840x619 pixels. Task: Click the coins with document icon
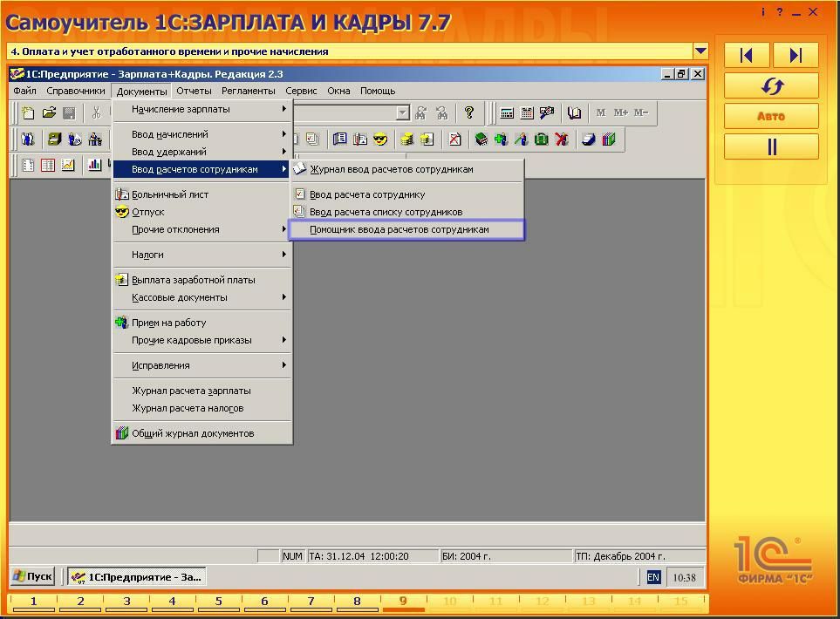tap(427, 139)
